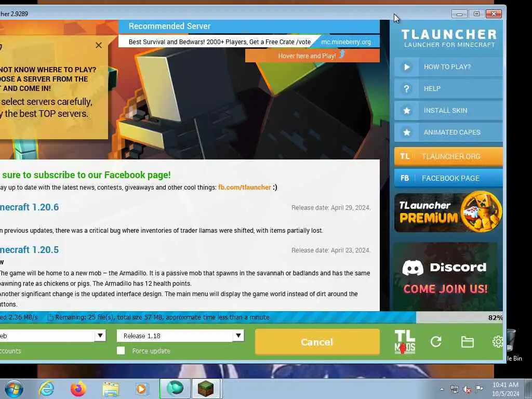Cancel the download with Cancel button
Image resolution: width=532 pixels, height=399 pixels.
click(317, 342)
